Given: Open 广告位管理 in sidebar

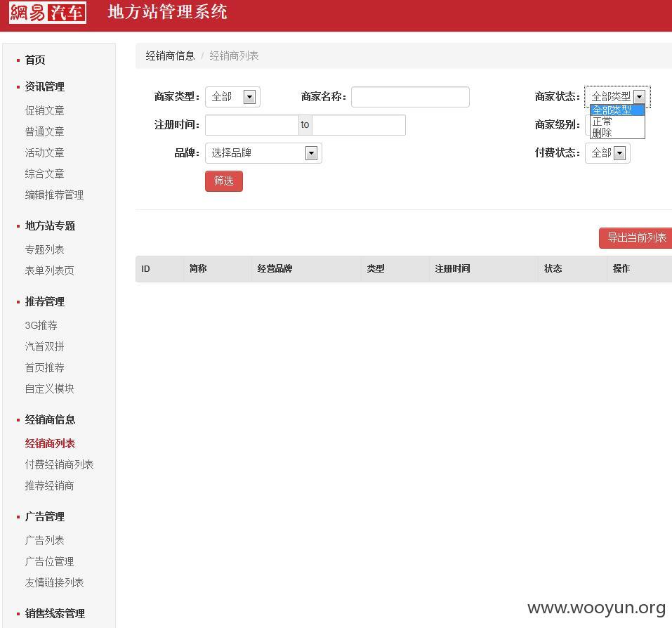Looking at the screenshot, I should pyautogui.click(x=50, y=561).
